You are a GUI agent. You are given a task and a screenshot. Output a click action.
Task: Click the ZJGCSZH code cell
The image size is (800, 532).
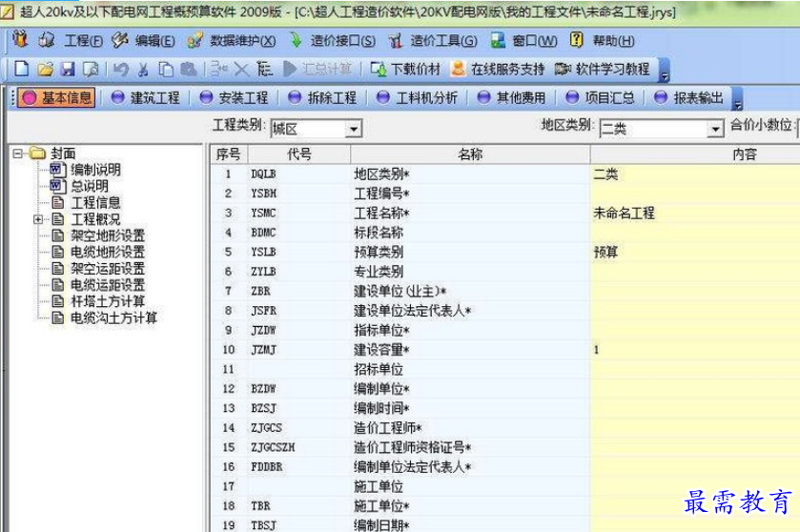pyautogui.click(x=299, y=447)
